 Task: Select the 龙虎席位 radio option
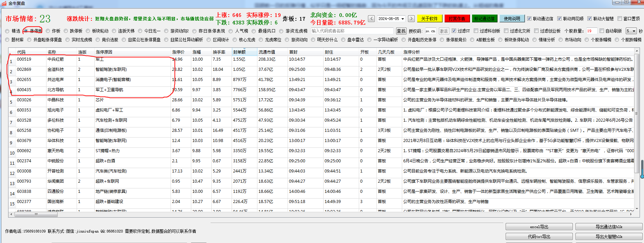coord(261,40)
